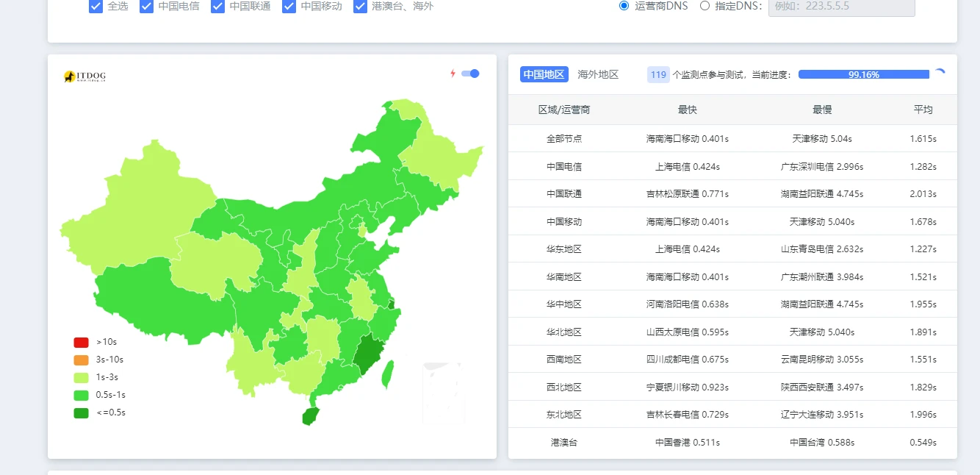Click the red lightning bolt icon
The width and height of the screenshot is (980, 475).
tap(453, 74)
